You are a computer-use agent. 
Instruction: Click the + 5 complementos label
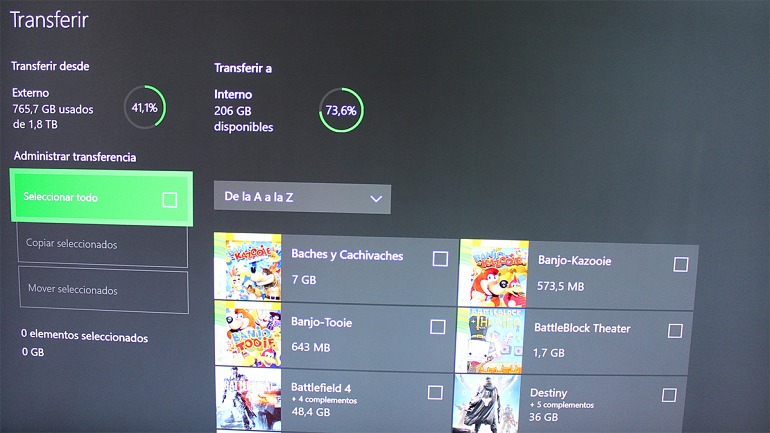click(562, 405)
